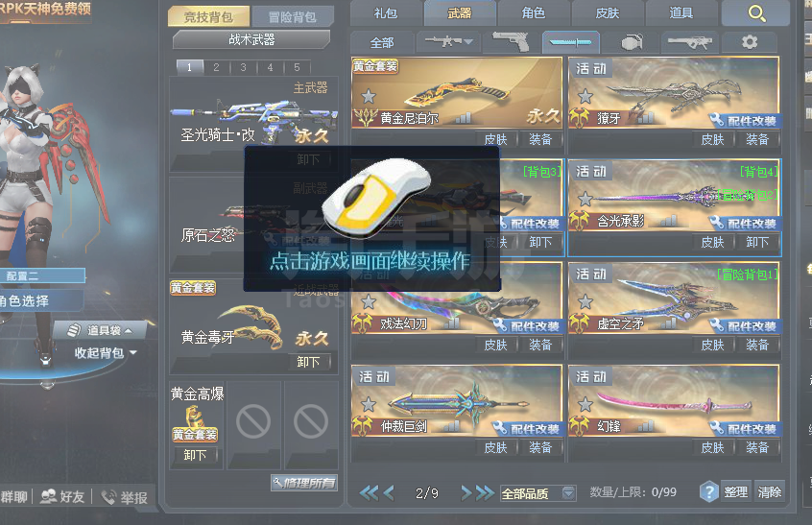Open 群聊 group chat
Screen dimensions: 812x525
point(14,497)
